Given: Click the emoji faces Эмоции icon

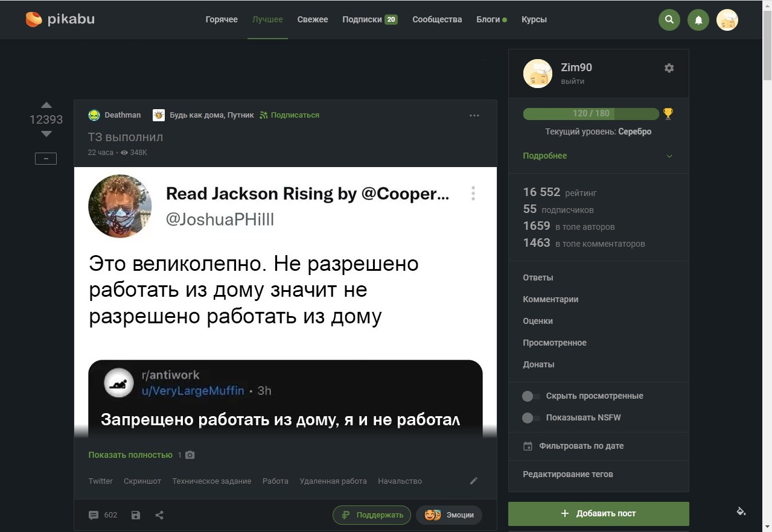Looking at the screenshot, I should [433, 515].
